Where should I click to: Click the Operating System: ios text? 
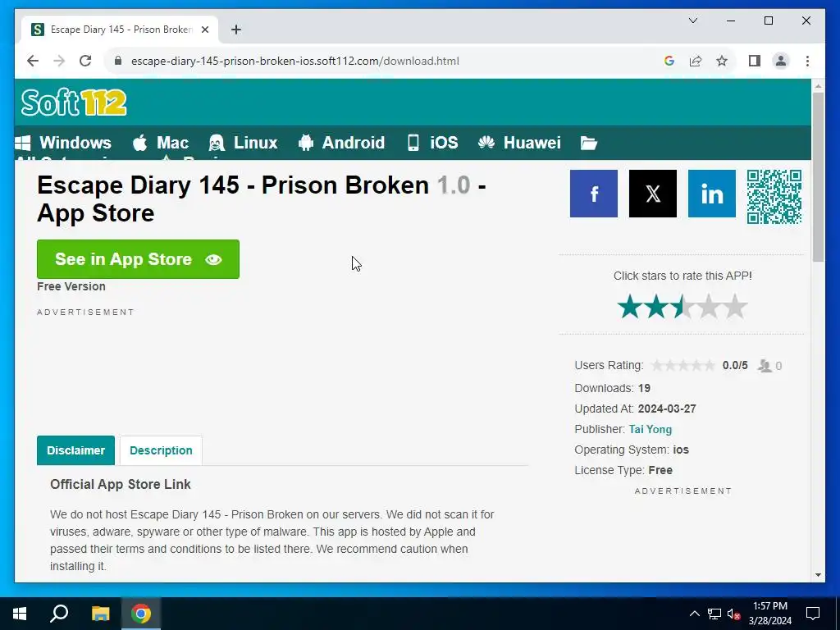coord(632,450)
